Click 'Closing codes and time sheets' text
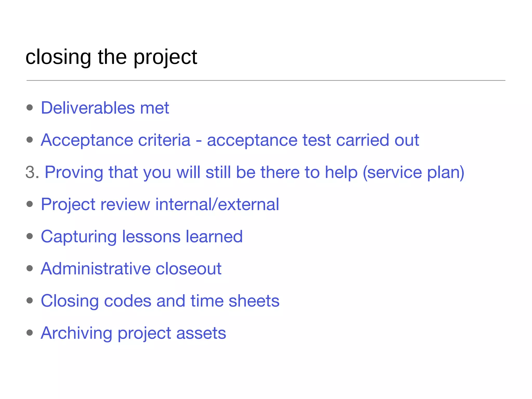Image resolution: width=532 pixels, height=399 pixels. (x=160, y=301)
